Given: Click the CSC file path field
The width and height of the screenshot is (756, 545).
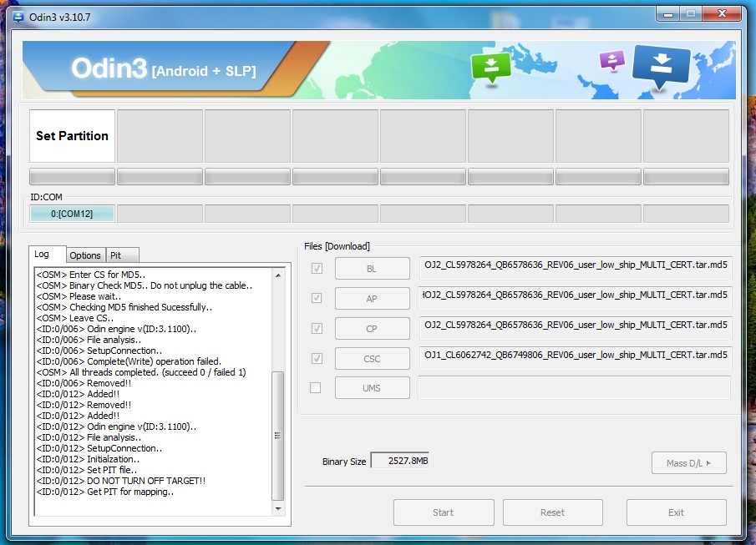Looking at the screenshot, I should [576, 357].
